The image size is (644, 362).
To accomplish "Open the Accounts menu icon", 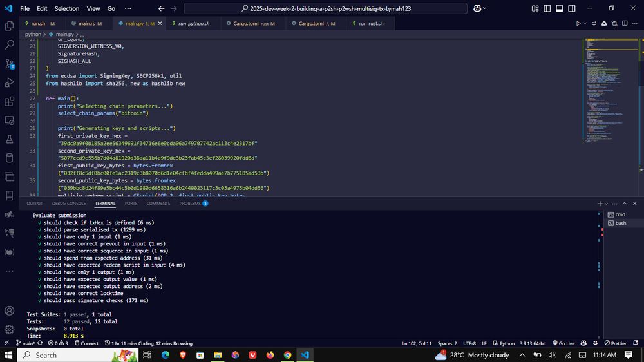I will [x=9, y=310].
